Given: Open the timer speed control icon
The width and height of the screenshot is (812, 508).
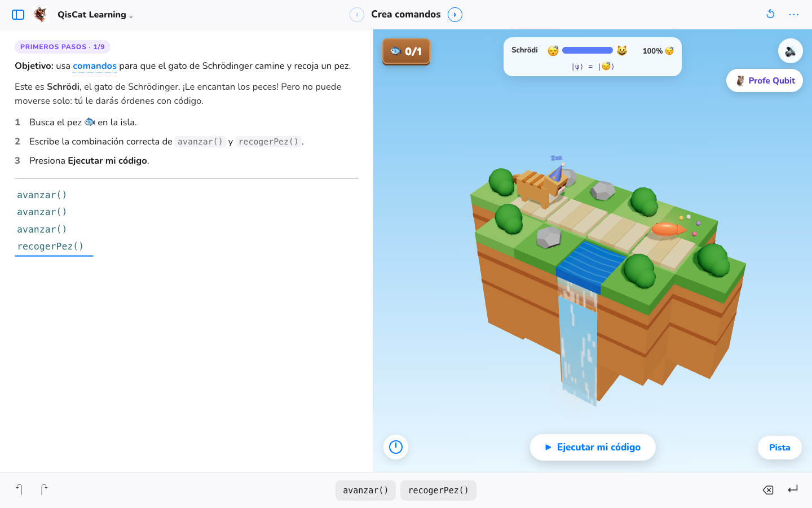Looking at the screenshot, I should 396,447.
